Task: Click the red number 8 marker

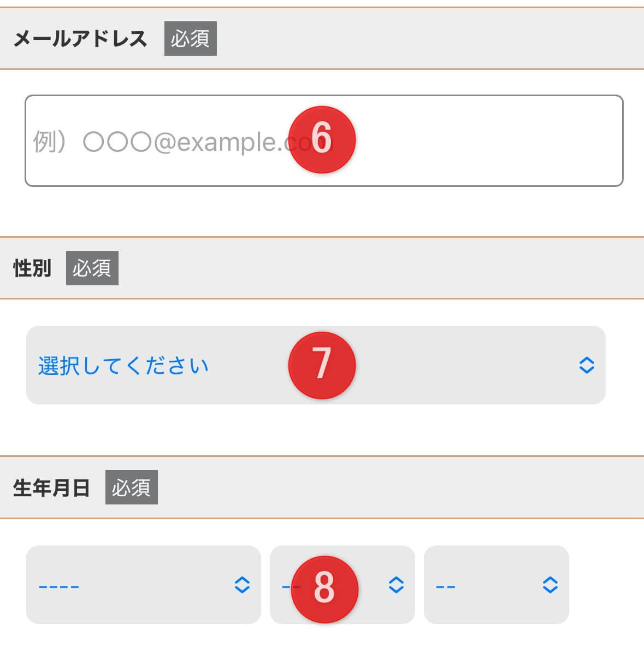Action: tap(324, 589)
